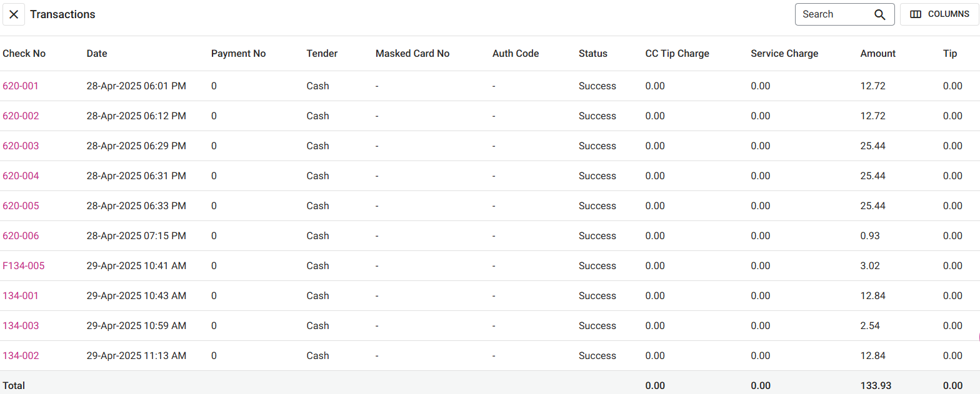
Task: Sort by the Check No column header
Action: (x=24, y=54)
